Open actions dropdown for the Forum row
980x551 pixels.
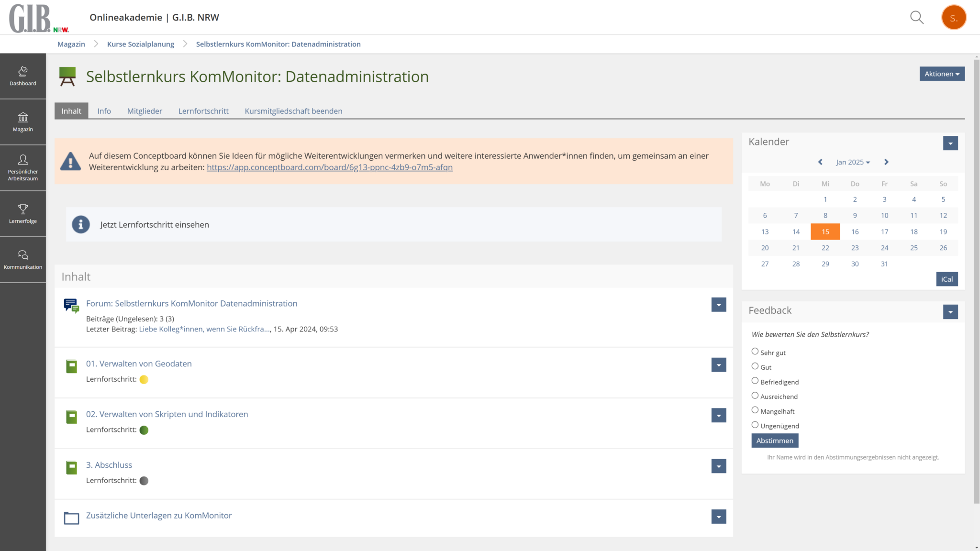(x=719, y=305)
